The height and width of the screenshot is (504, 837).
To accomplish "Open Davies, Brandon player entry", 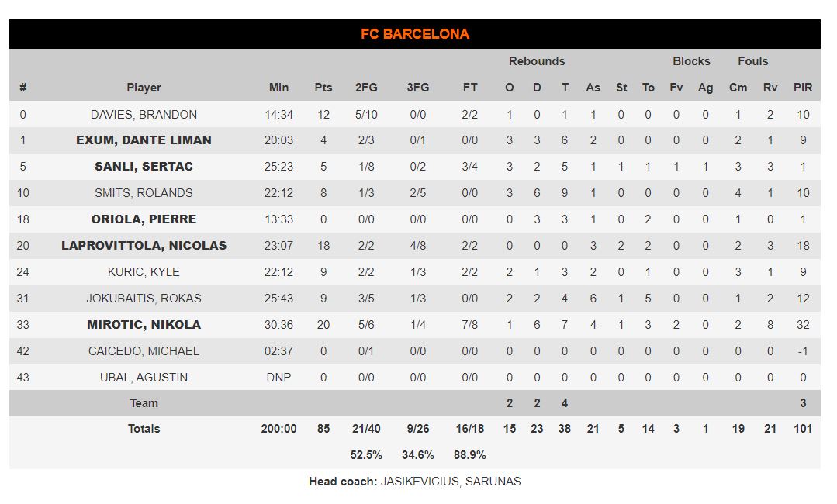I will pyautogui.click(x=144, y=115).
